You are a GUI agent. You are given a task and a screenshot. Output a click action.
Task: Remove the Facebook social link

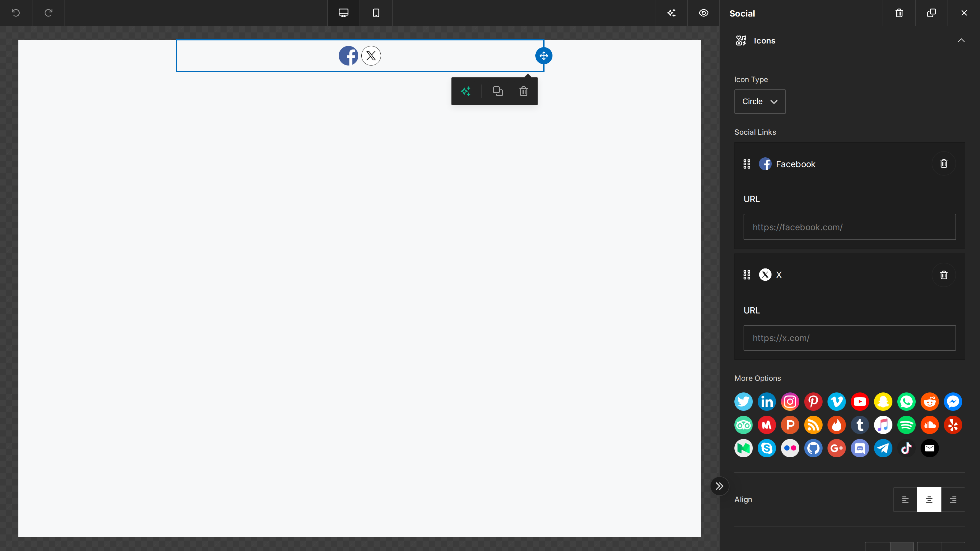click(x=944, y=163)
